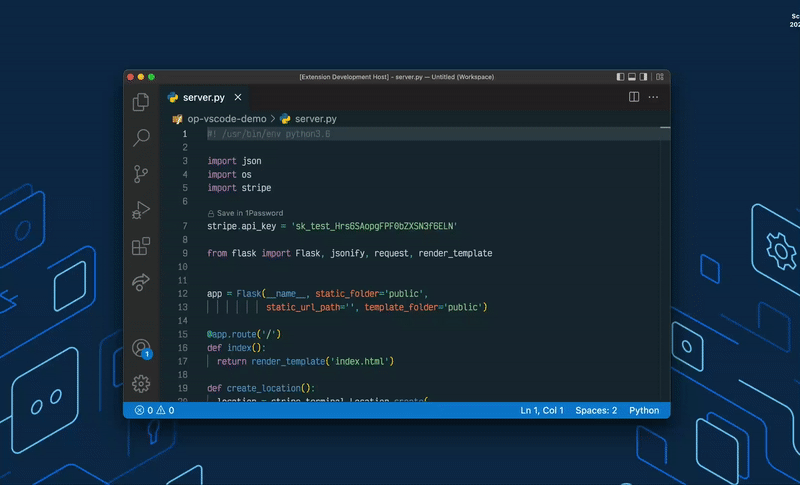Click Ln 1, Col 1 in status bar
The image size is (800, 485).
542,411
